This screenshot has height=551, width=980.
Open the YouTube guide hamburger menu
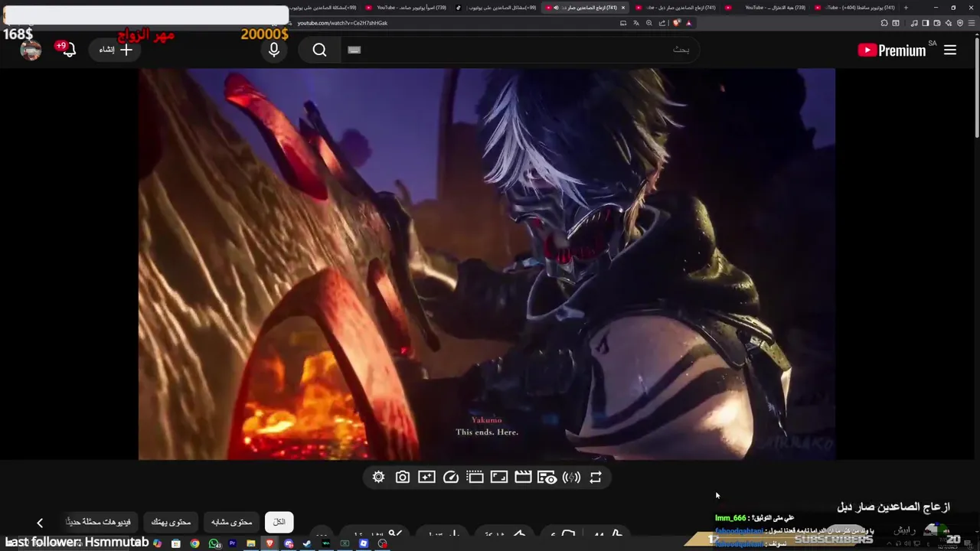[x=950, y=50]
